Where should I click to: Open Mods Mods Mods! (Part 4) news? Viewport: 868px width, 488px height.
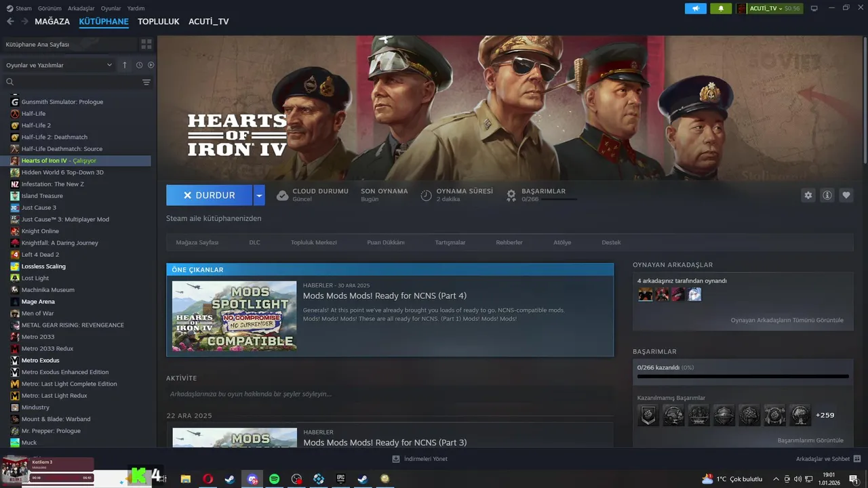coord(384,296)
